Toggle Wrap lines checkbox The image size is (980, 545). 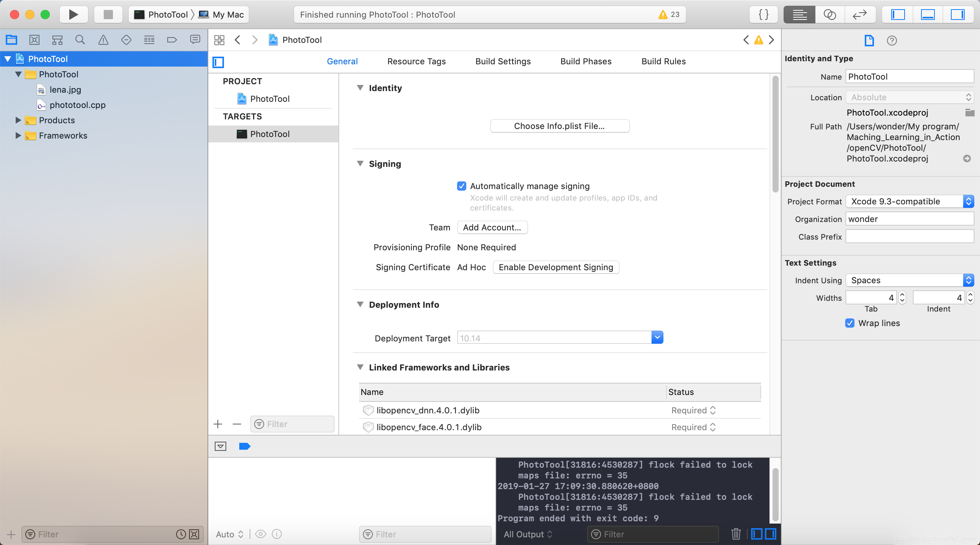coord(850,323)
